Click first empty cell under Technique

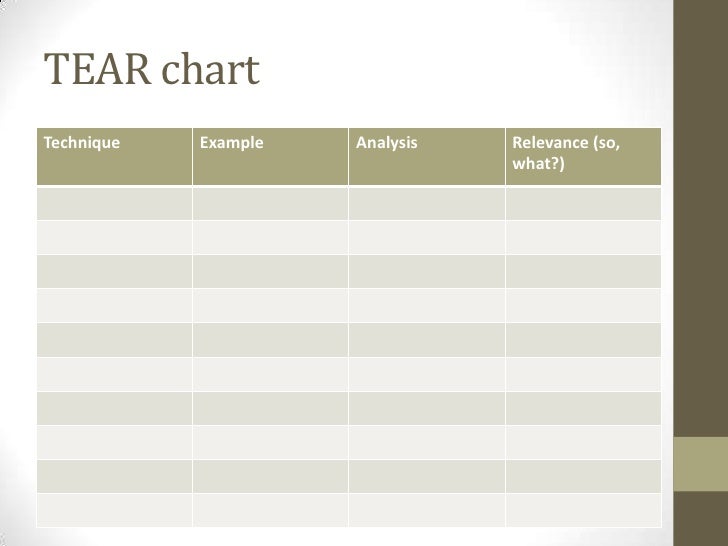pyautogui.click(x=114, y=203)
